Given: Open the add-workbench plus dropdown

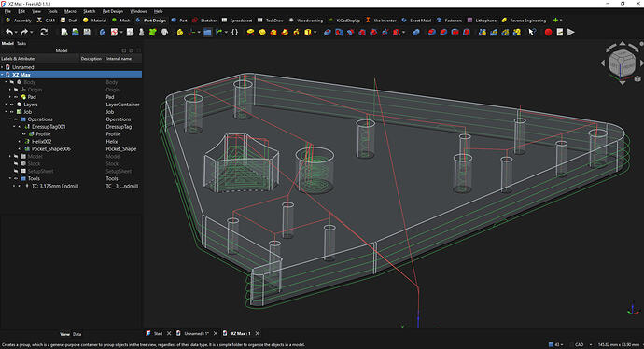Looking at the screenshot, I should [x=557, y=20].
